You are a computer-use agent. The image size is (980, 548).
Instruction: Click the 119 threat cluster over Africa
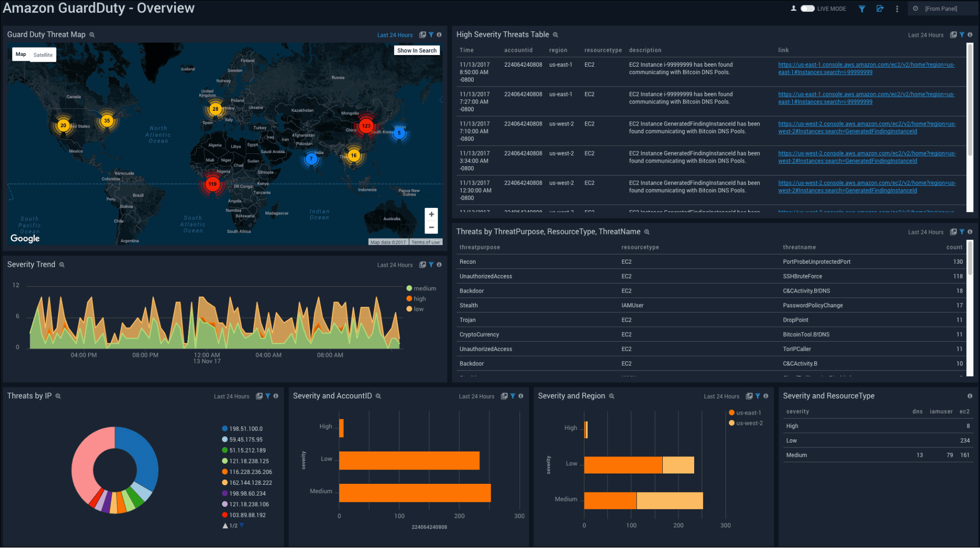212,184
